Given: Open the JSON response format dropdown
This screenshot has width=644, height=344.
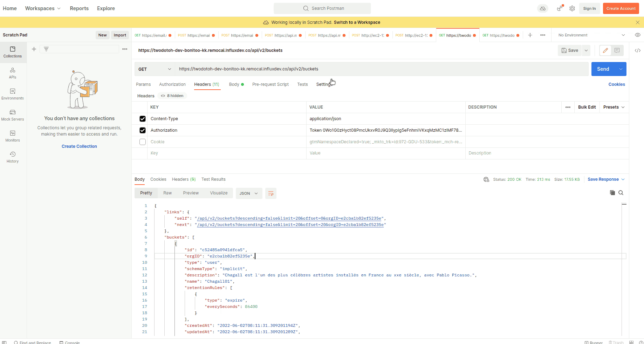Looking at the screenshot, I should [249, 193].
